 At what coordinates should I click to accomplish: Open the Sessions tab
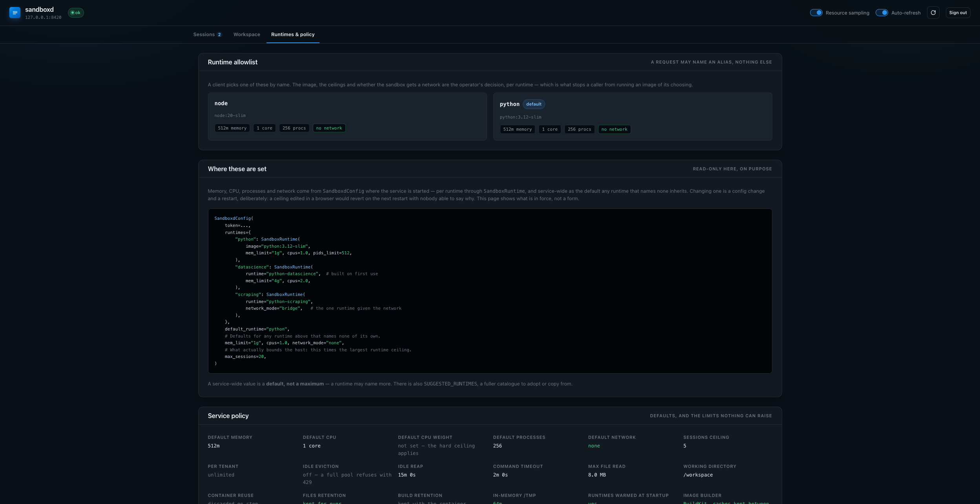tap(207, 35)
